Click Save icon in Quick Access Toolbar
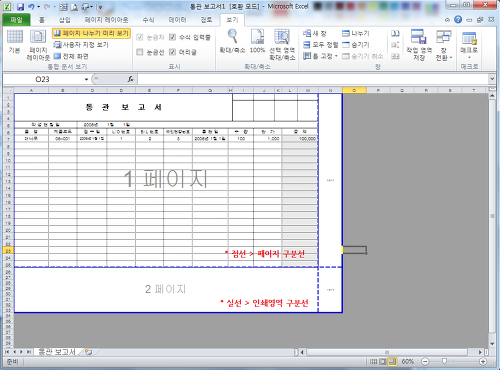This screenshot has height=370, width=500. tap(20, 7)
